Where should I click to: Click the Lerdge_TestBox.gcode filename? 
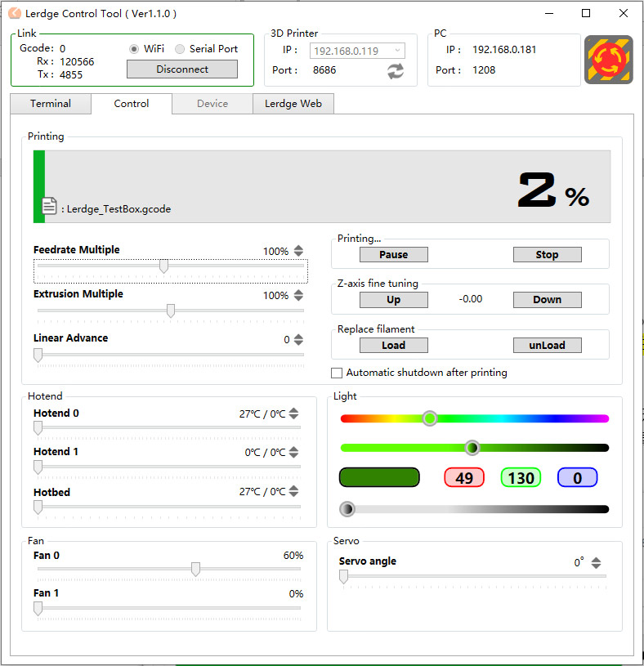coord(119,209)
